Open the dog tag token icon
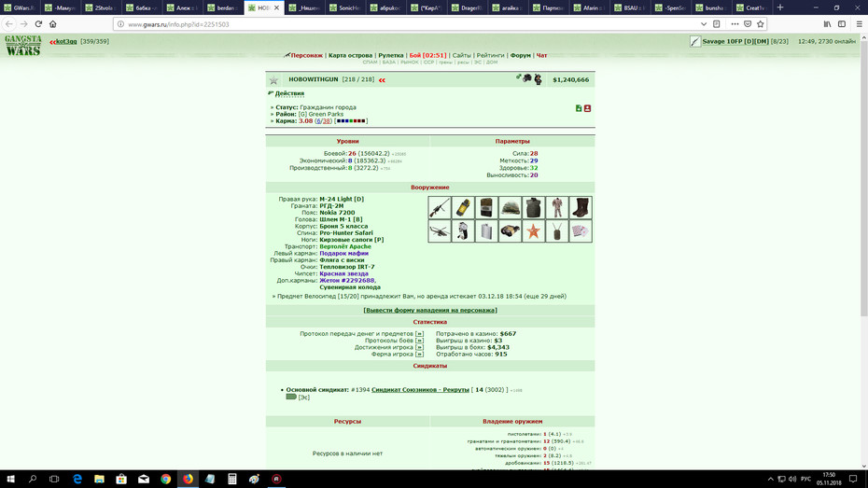 tap(557, 231)
